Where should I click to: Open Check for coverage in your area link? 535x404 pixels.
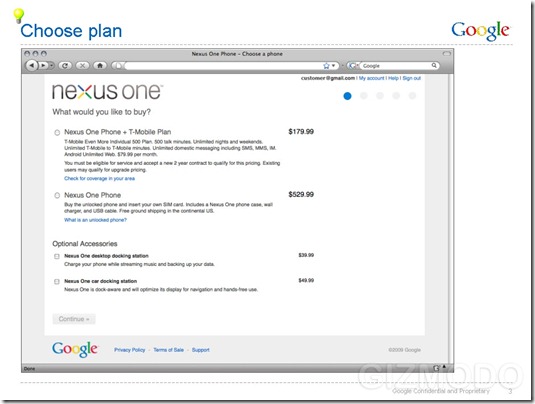click(99, 178)
